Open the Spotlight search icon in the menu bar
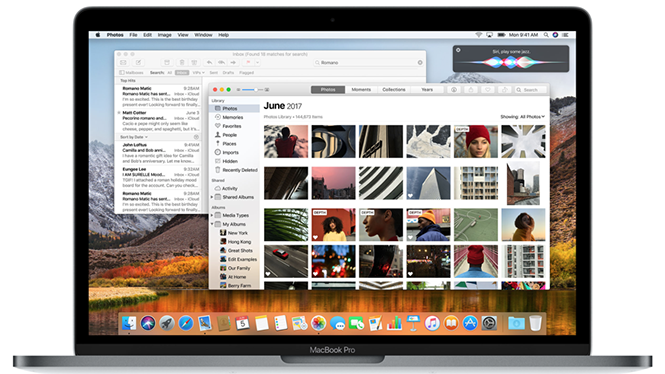Image resolution: width=665 pixels, height=374 pixels. (546, 35)
